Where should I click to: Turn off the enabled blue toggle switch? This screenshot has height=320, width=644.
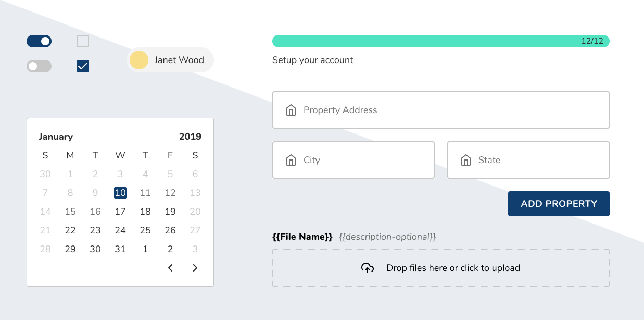39,41
